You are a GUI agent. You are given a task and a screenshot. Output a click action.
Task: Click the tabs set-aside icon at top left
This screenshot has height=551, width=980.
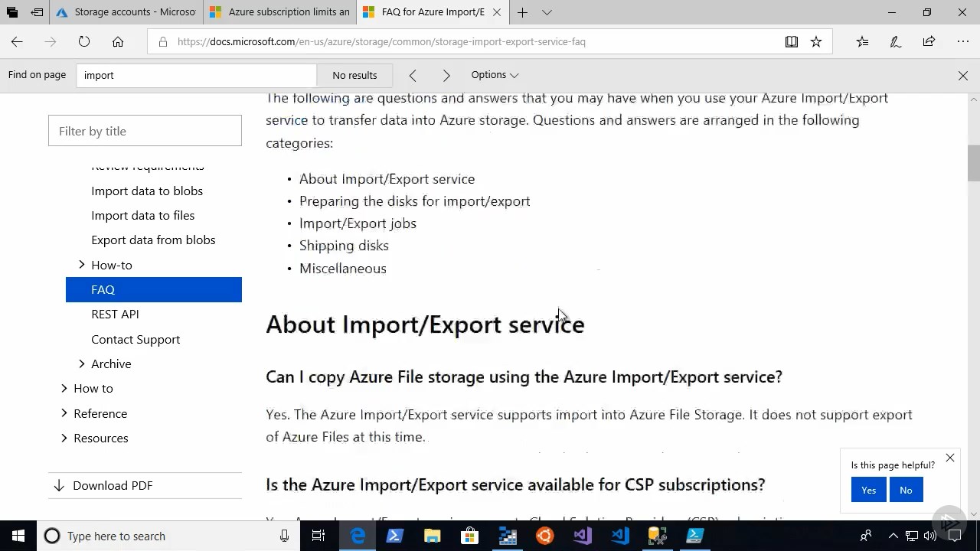tap(12, 12)
